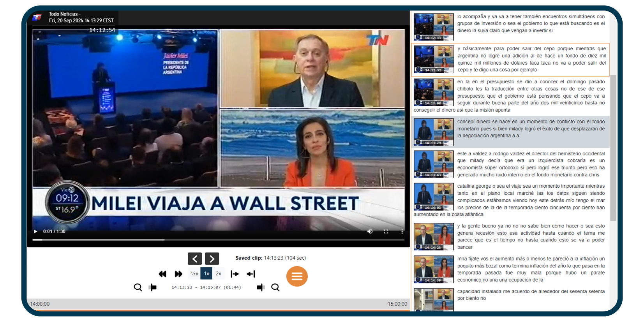Set playback speed to 2x
Image resolution: width=644 pixels, height=322 pixels.
coord(219,274)
